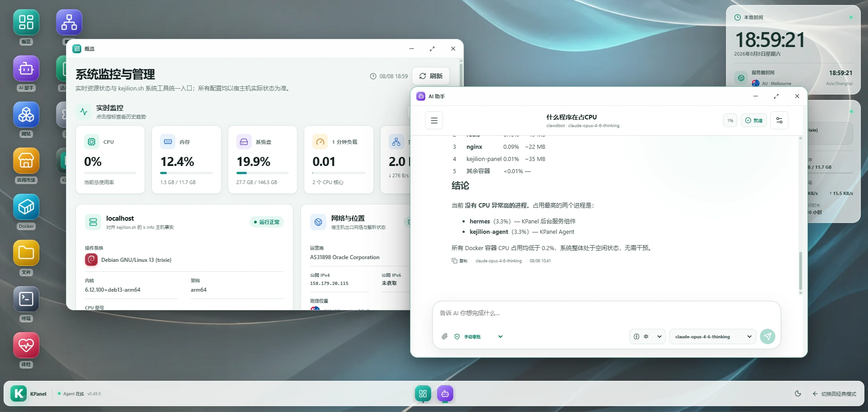Click the 6.12.100+deb13-arm64 kernel value
This screenshot has width=868, height=412.
click(113, 290)
